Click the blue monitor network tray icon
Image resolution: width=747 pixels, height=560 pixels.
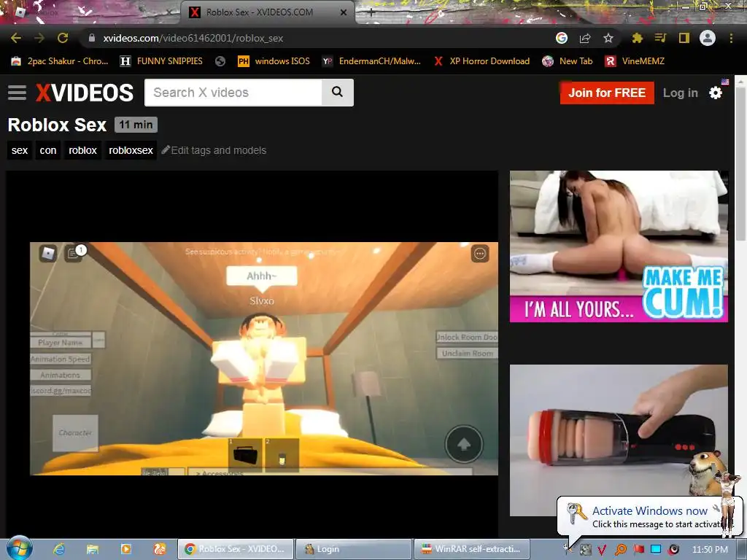point(656,550)
